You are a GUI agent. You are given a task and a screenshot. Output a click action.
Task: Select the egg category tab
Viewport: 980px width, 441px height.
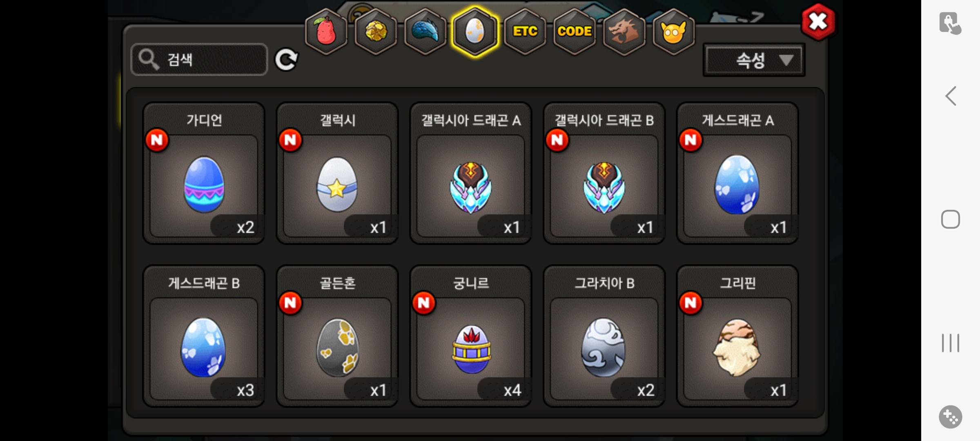pyautogui.click(x=474, y=31)
